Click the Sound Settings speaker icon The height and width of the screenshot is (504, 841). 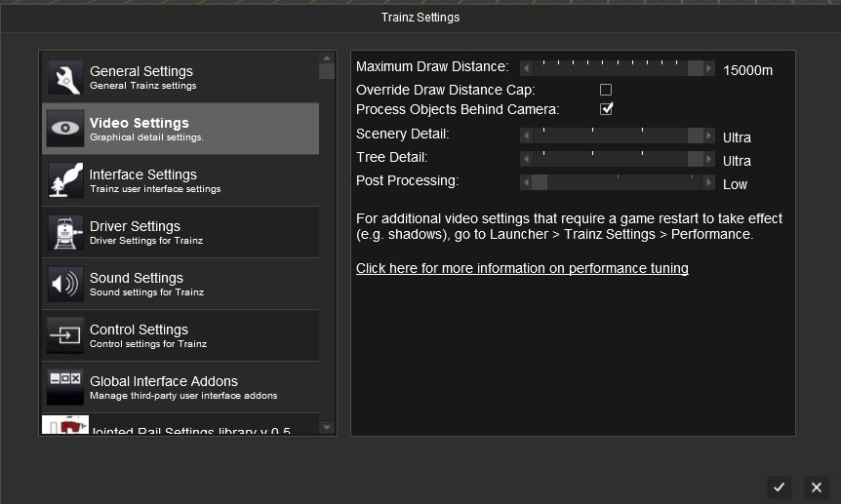[65, 284]
